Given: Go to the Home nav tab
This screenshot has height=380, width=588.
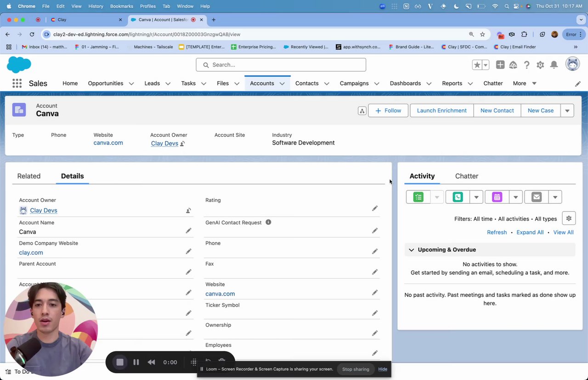Looking at the screenshot, I should pos(70,83).
